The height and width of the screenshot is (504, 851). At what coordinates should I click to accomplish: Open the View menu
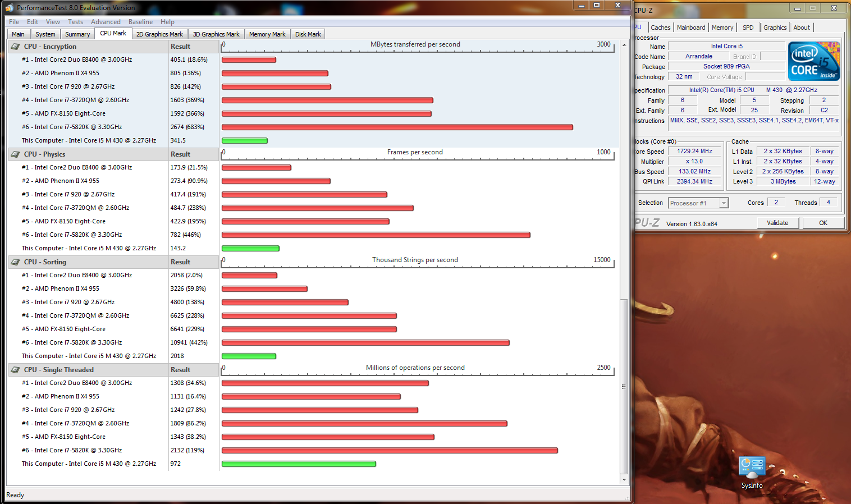coord(53,22)
